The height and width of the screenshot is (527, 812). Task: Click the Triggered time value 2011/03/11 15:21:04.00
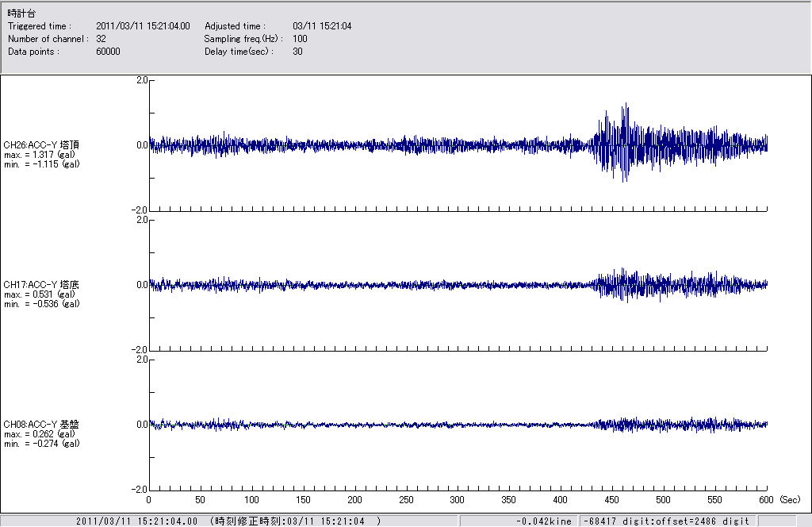click(143, 26)
